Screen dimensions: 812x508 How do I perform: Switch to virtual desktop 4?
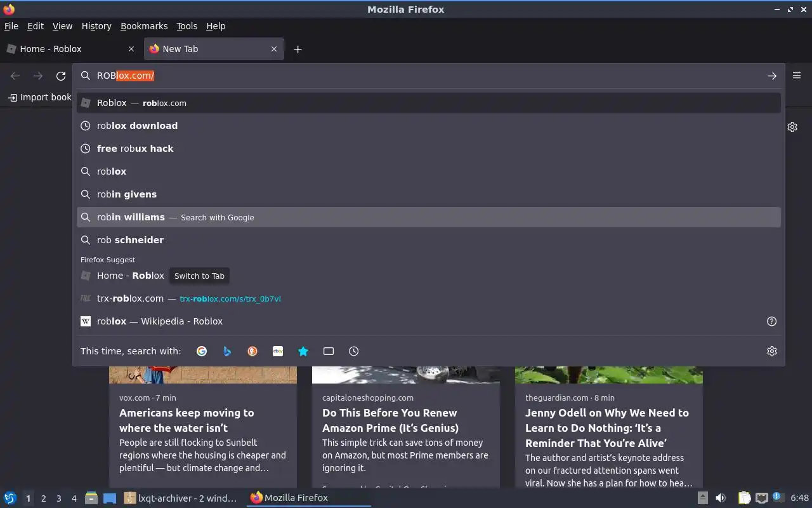74,498
